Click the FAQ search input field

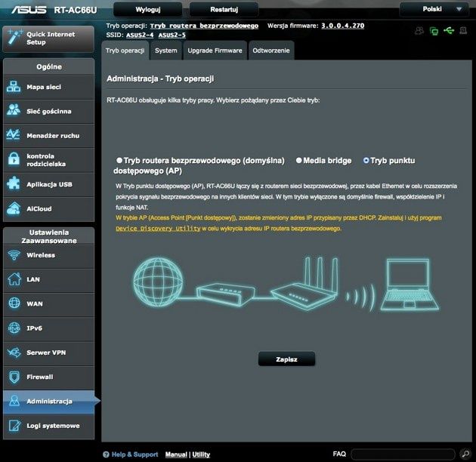pos(403,454)
